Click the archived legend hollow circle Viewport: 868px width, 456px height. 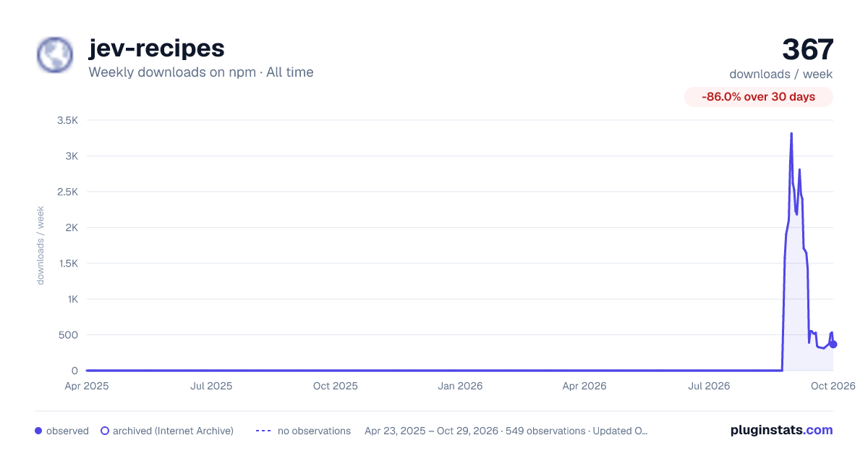click(105, 431)
